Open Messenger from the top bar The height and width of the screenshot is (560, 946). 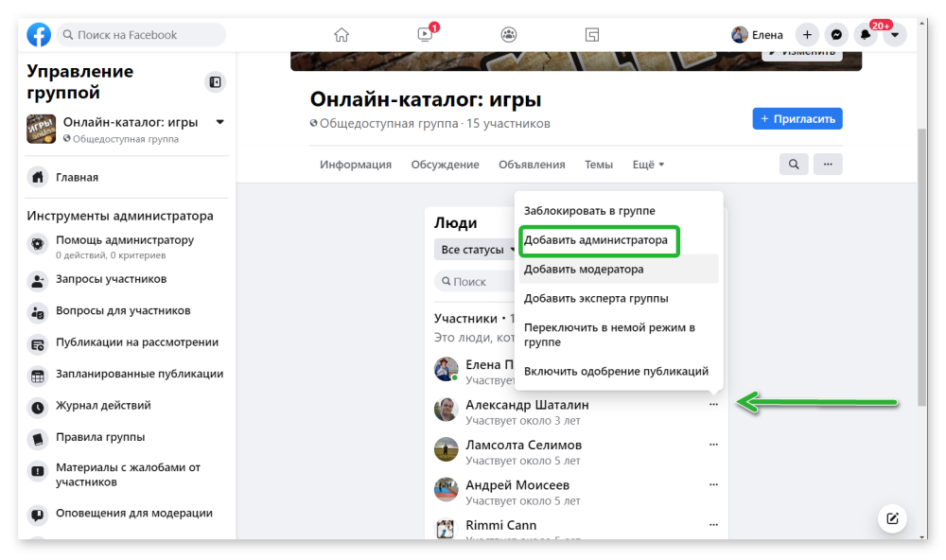coord(836,34)
